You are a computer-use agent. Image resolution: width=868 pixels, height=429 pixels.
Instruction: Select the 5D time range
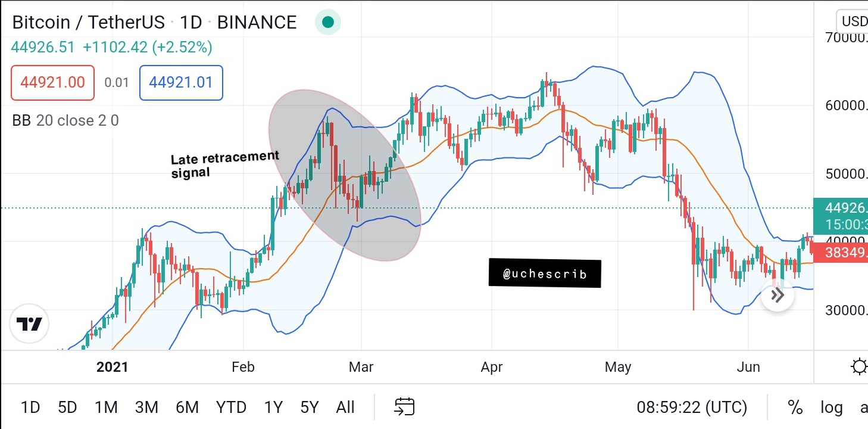pos(67,408)
